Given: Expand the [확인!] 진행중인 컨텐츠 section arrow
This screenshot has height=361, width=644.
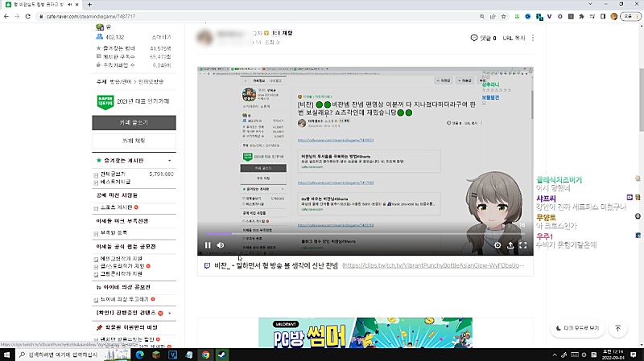Looking at the screenshot, I should point(169,313).
